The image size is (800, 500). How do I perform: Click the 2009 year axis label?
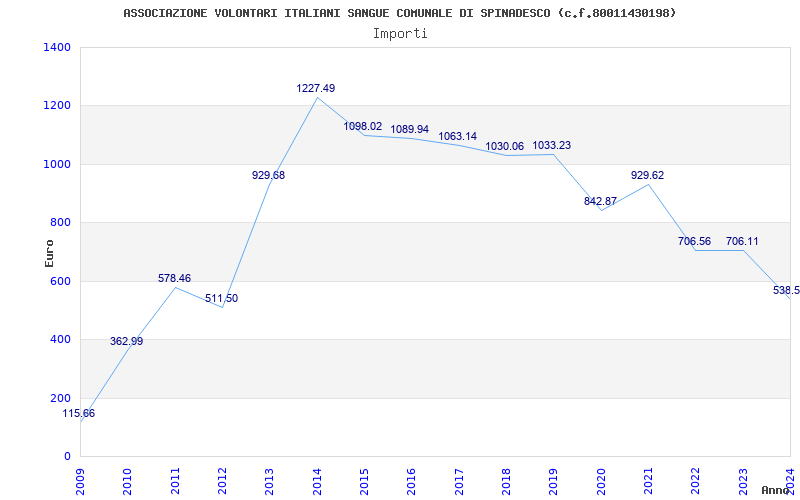80,481
